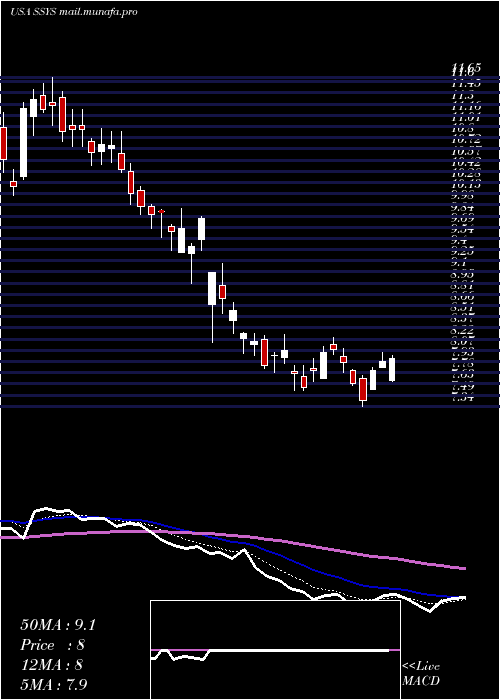Click the MACD inset chart box
Image resolution: width=500 pixels, height=700 pixels.
[275, 650]
